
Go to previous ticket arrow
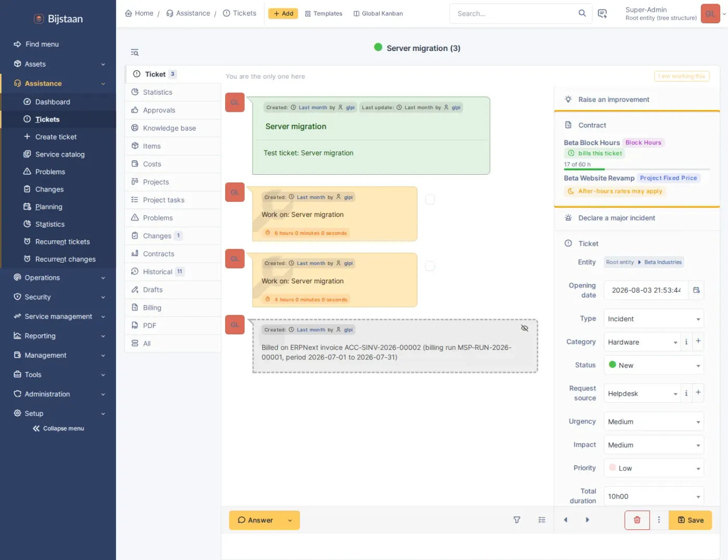pyautogui.click(x=566, y=520)
